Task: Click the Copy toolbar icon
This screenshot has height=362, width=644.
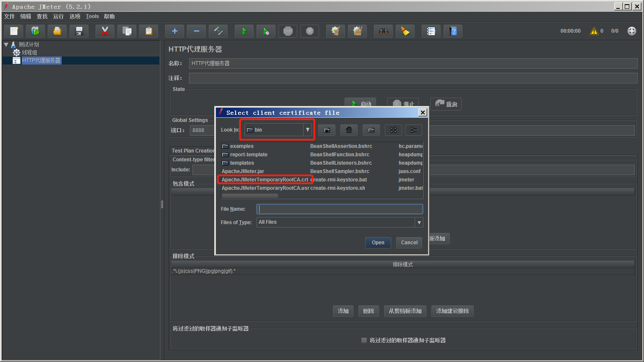Action: pos(127,31)
